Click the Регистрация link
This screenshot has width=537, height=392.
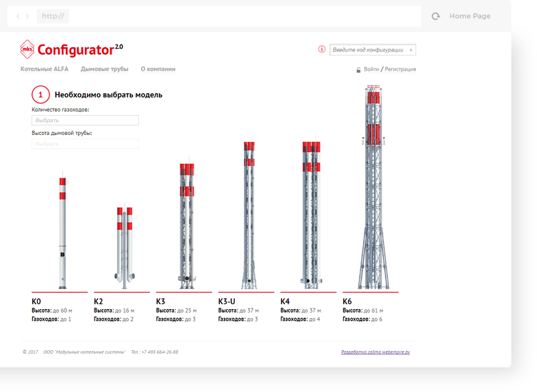point(400,69)
